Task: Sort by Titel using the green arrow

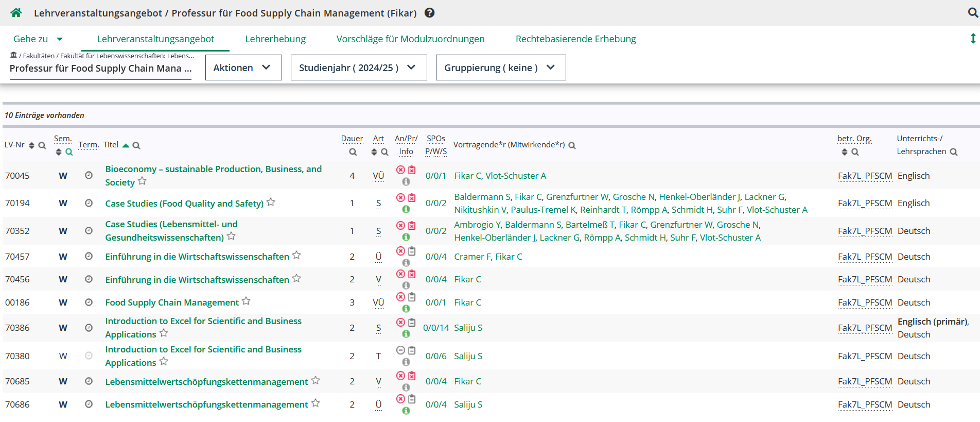Action: point(126,145)
